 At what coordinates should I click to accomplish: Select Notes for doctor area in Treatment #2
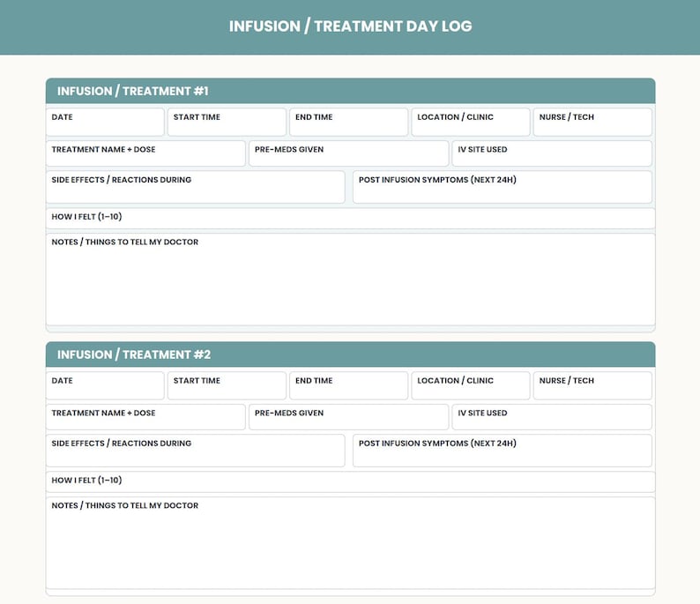(351, 543)
